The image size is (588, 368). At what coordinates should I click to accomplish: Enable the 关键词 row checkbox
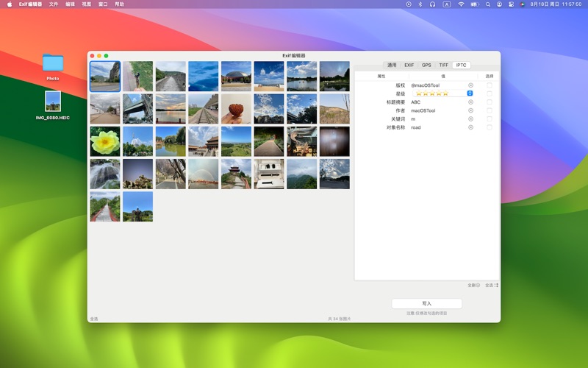click(490, 119)
